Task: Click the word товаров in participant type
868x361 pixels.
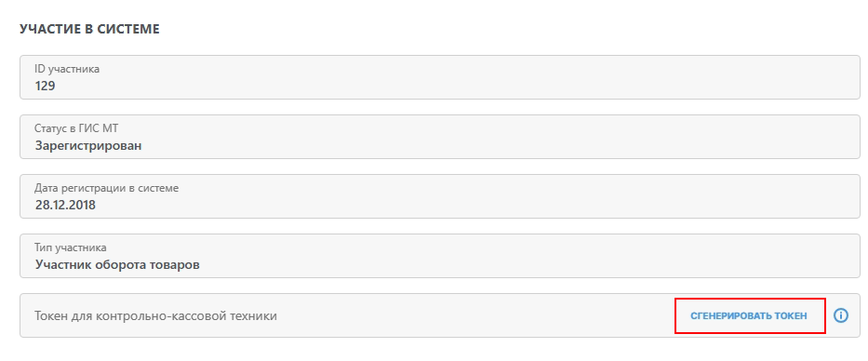Action: pyautogui.click(x=175, y=264)
